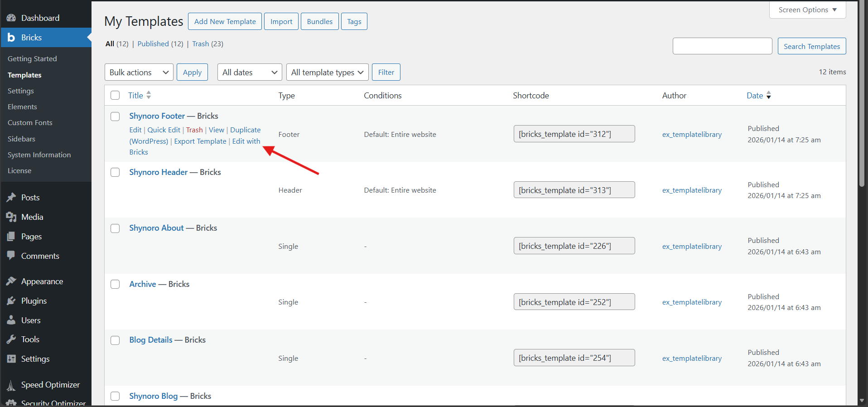The height and width of the screenshot is (407, 868).
Task: Check the Archive row checkbox
Action: [115, 284]
